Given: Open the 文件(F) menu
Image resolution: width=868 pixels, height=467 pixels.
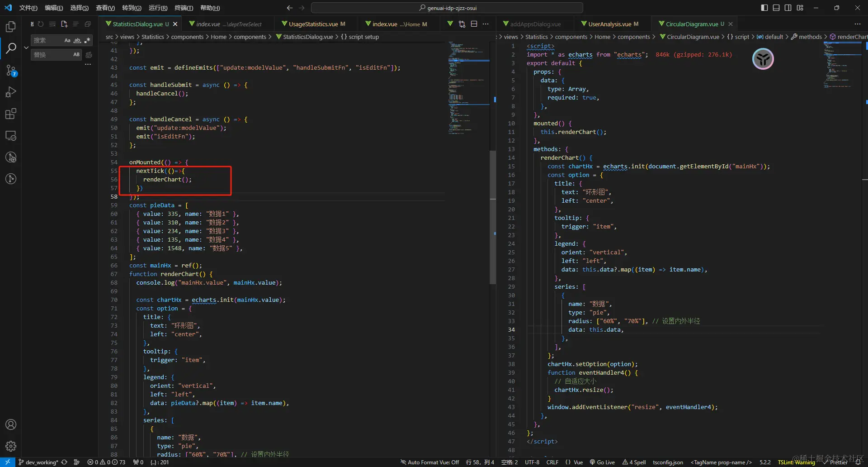Looking at the screenshot, I should (x=28, y=8).
